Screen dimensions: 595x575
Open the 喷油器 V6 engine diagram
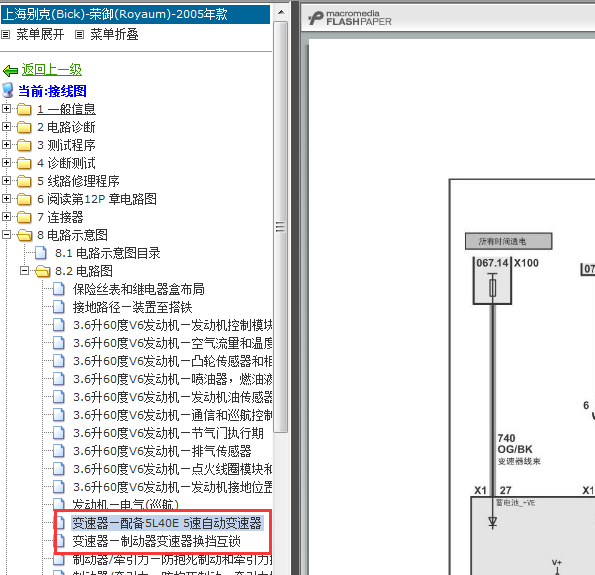coord(173,380)
